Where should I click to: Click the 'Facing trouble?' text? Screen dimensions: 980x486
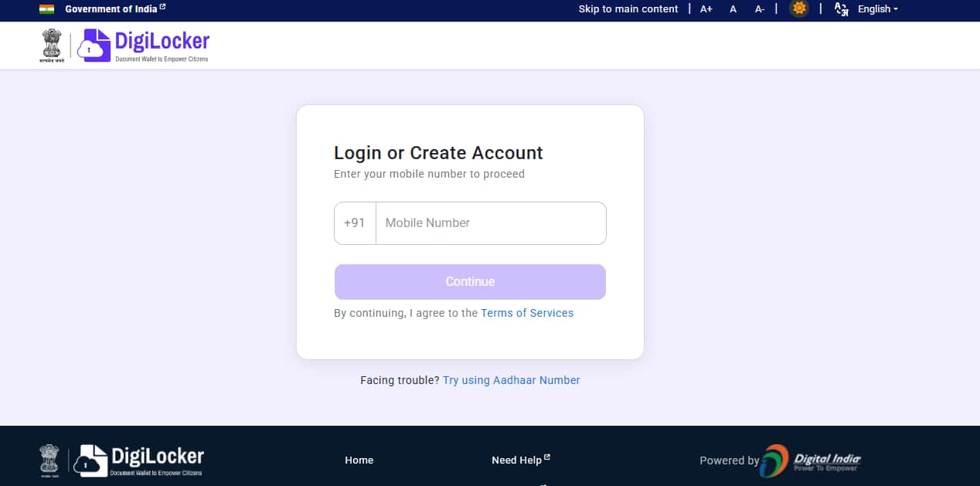[400, 380]
